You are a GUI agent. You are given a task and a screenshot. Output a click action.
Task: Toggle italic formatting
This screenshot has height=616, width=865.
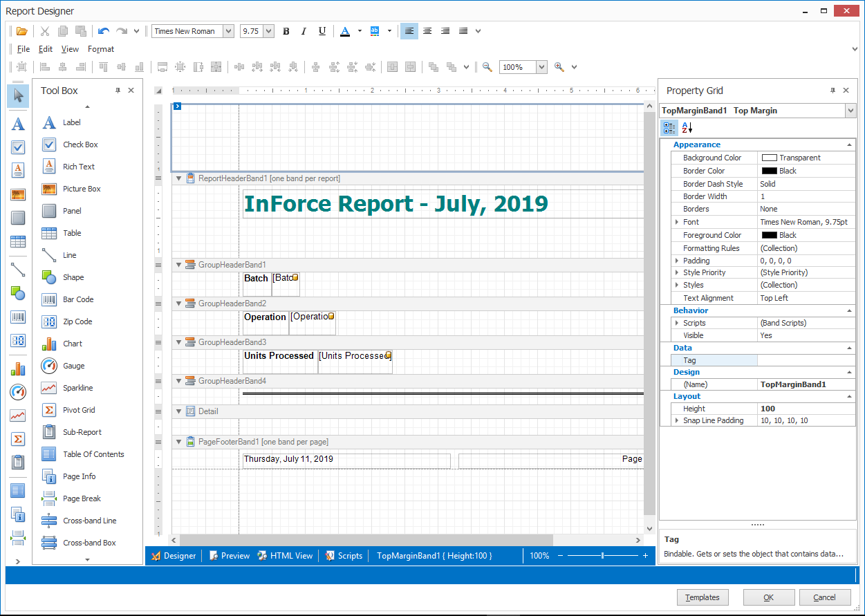coord(304,31)
